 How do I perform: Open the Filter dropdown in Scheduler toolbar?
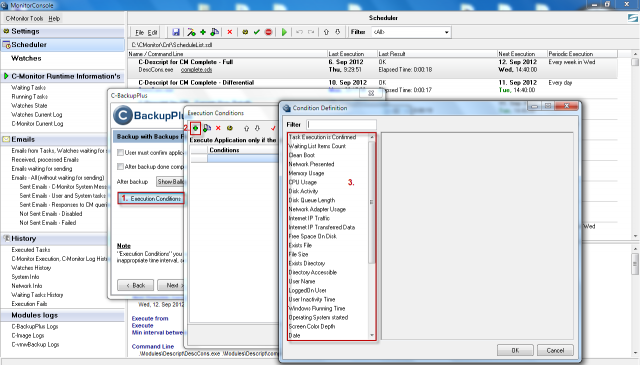411,32
